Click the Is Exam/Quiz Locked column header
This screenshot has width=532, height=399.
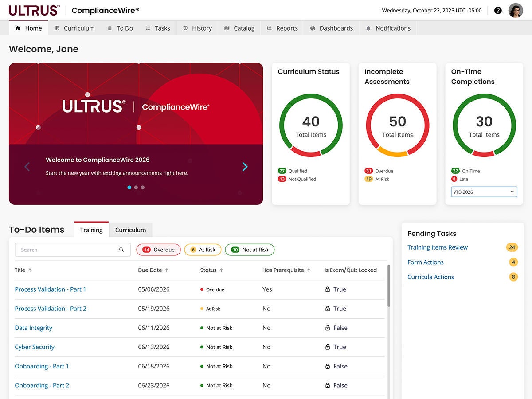click(x=351, y=270)
